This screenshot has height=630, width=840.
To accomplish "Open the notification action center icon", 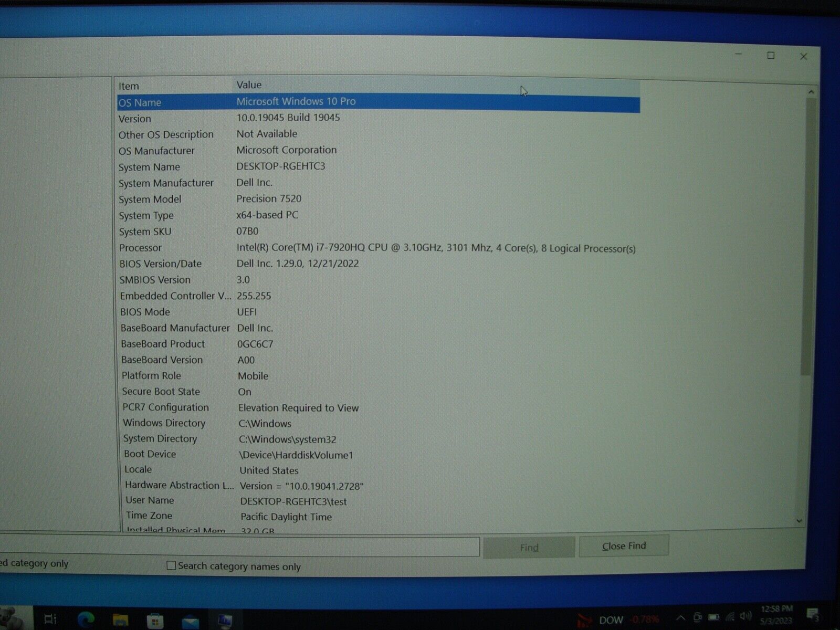I will click(x=813, y=614).
